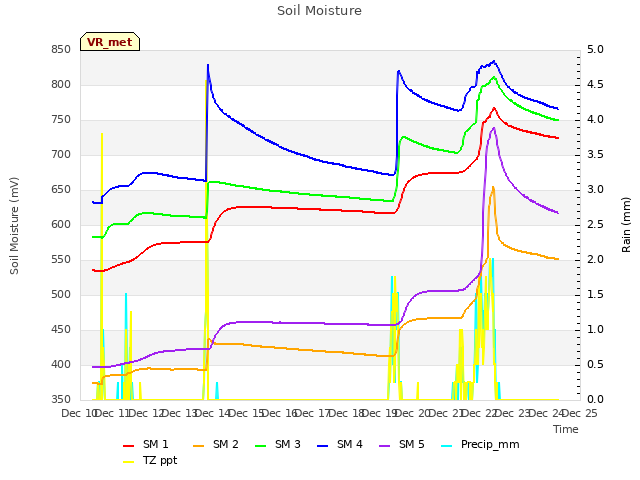Click the 800 left axis tick label

61,85
